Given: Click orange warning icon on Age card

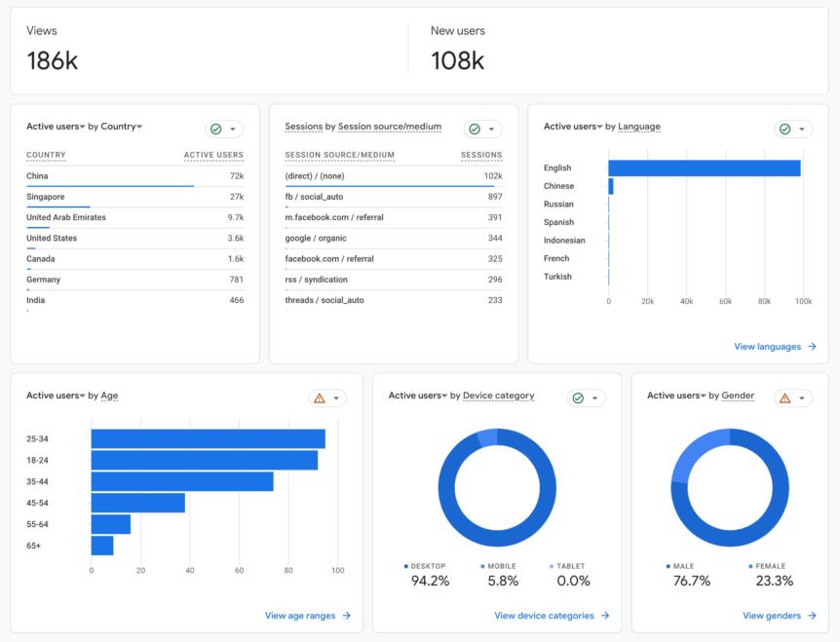Looking at the screenshot, I should point(319,397).
